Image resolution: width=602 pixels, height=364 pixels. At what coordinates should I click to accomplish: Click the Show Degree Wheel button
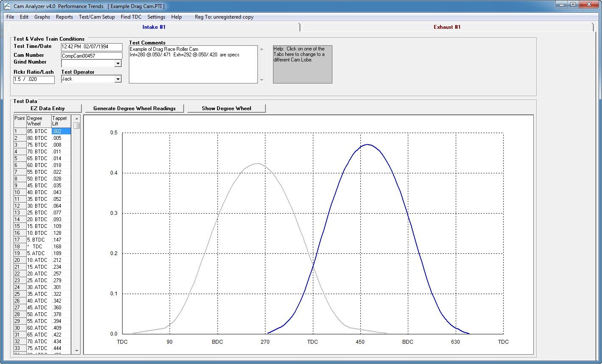(x=226, y=108)
